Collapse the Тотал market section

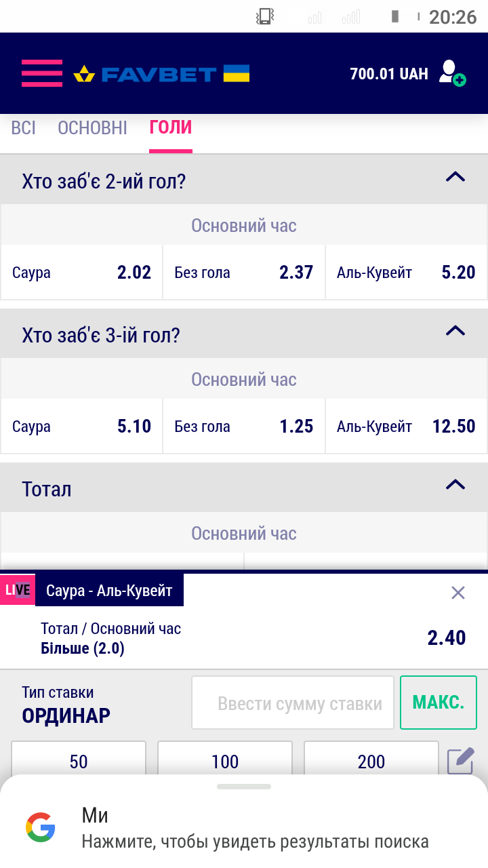point(455,485)
